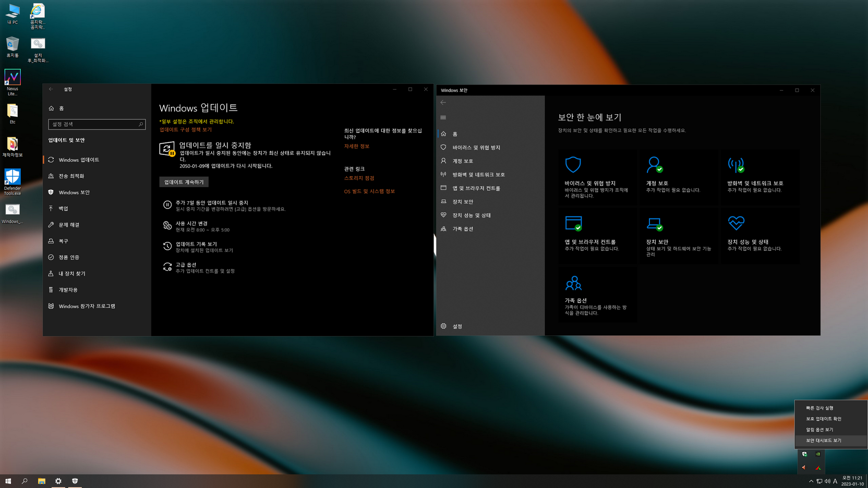The width and height of the screenshot is (868, 488).
Task: Open the 앱 및 브라우저 컨트롤 card
Action: pos(597,236)
